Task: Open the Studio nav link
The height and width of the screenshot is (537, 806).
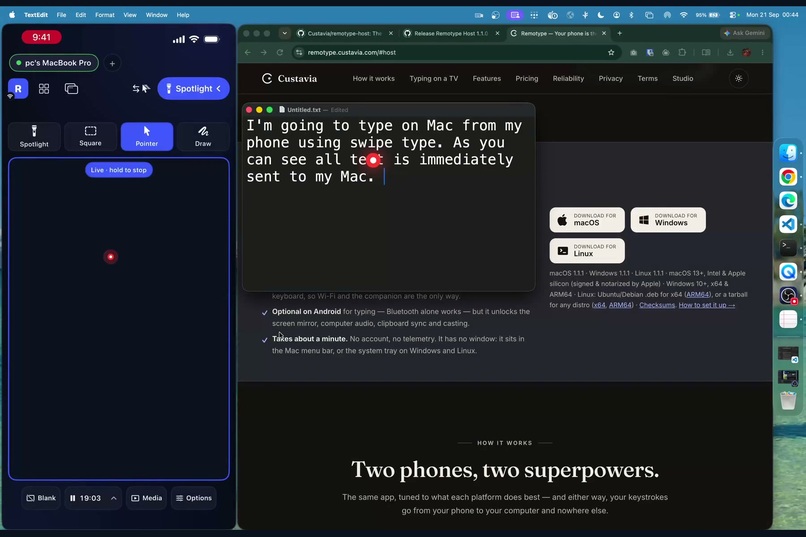Action: click(683, 79)
